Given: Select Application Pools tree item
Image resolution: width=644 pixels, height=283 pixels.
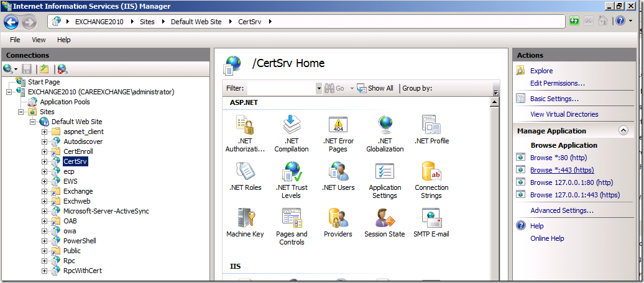Looking at the screenshot, I should pyautogui.click(x=65, y=102).
